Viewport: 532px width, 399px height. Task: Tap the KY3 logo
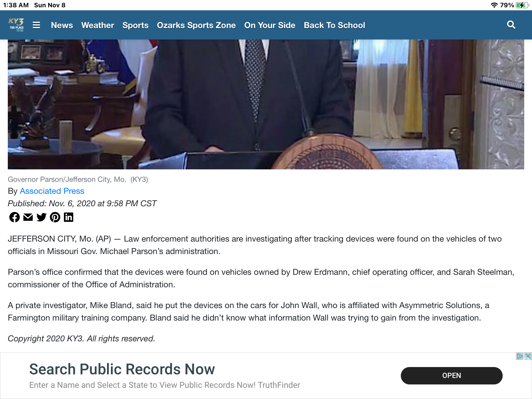coord(16,25)
